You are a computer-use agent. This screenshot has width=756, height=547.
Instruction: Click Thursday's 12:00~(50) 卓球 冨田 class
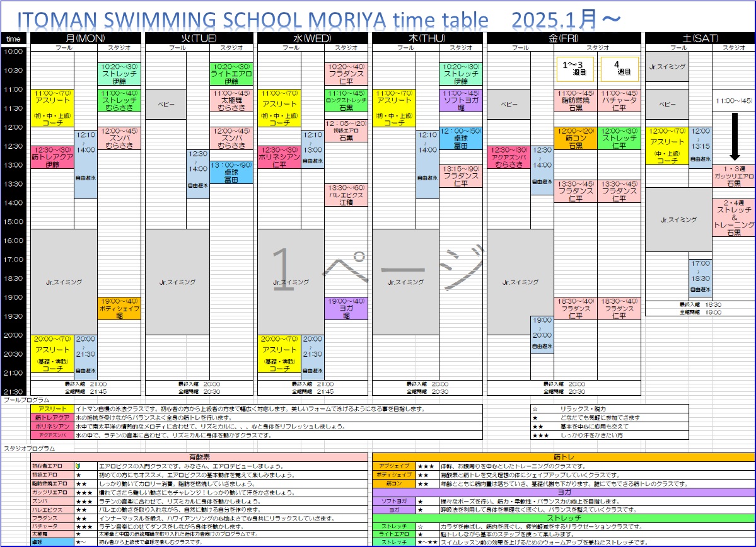click(x=461, y=138)
